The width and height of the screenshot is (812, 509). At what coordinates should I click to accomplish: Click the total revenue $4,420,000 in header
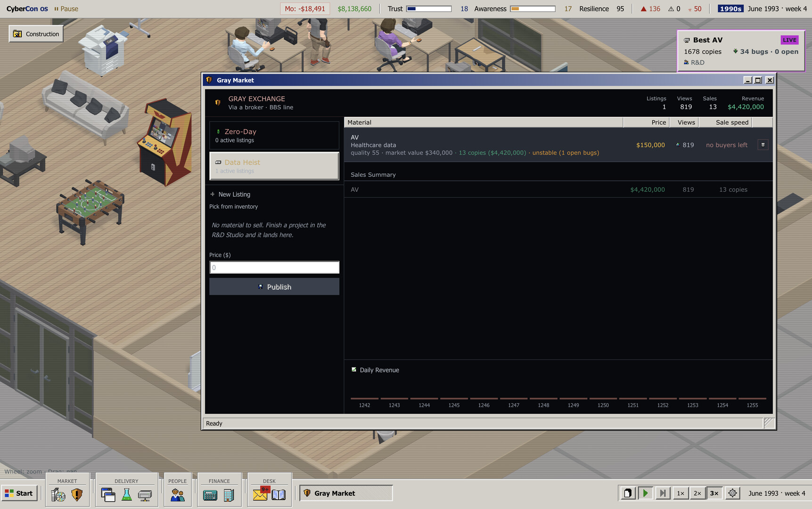[x=746, y=107]
